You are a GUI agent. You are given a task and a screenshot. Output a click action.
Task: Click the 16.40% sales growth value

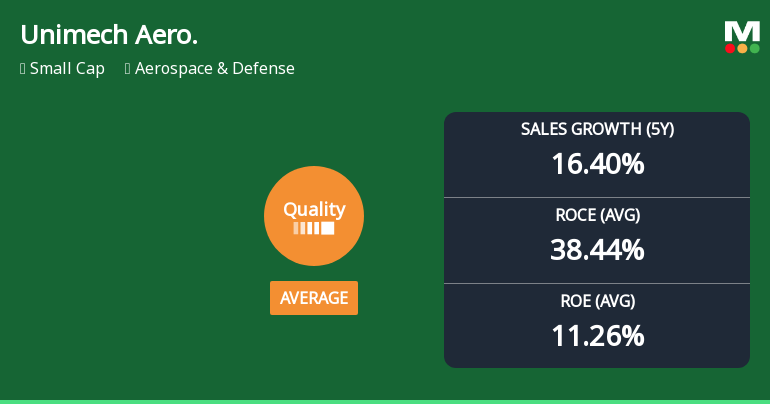[597, 163]
